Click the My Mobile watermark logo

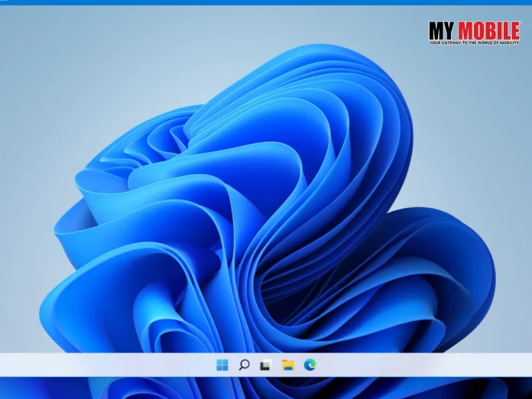[x=474, y=34]
